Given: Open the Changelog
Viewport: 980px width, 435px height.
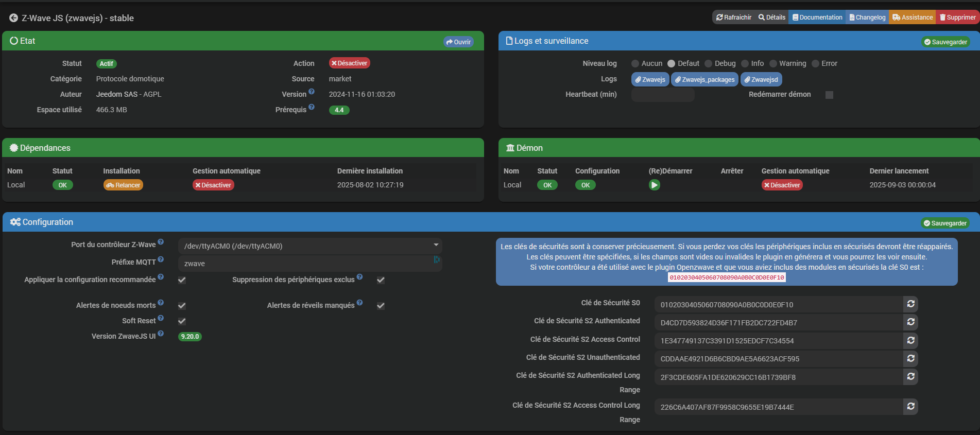Looking at the screenshot, I should tap(867, 18).
